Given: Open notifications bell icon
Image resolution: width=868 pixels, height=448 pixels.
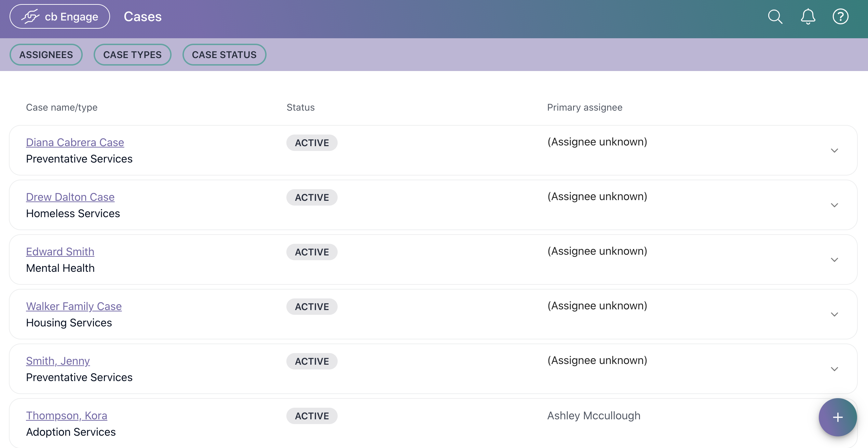Looking at the screenshot, I should 808,16.
